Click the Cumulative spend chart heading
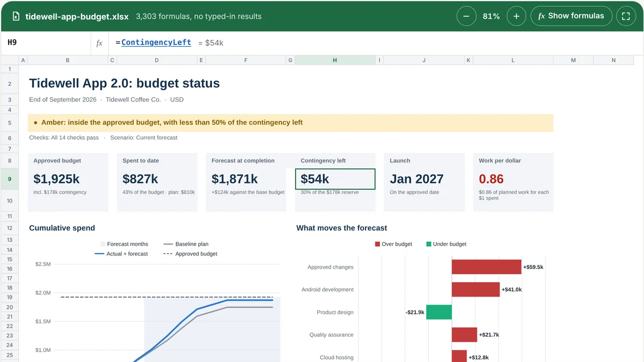Image resolution: width=644 pixels, height=362 pixels. tap(62, 228)
